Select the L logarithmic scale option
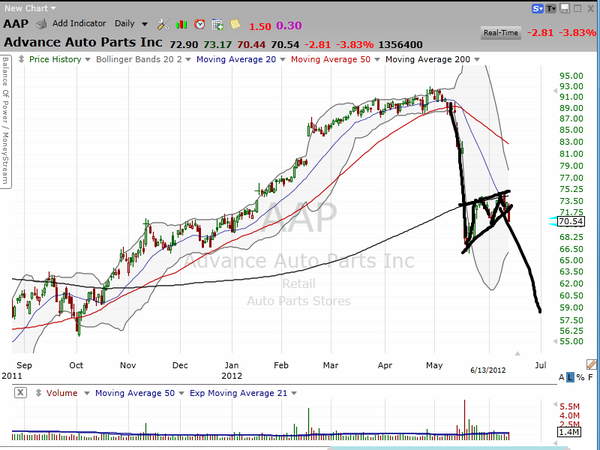 pos(570,378)
